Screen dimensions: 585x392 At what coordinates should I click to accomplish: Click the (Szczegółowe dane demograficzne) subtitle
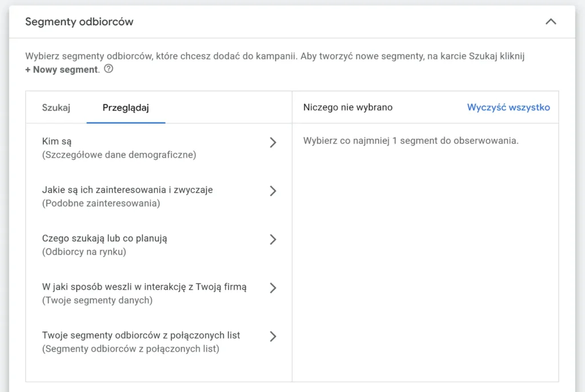[119, 155]
